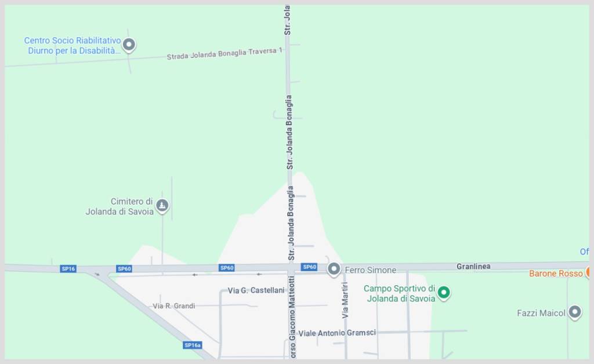Click the Viale Antonio Gramsci street name
This screenshot has width=594, height=364.
337,333
